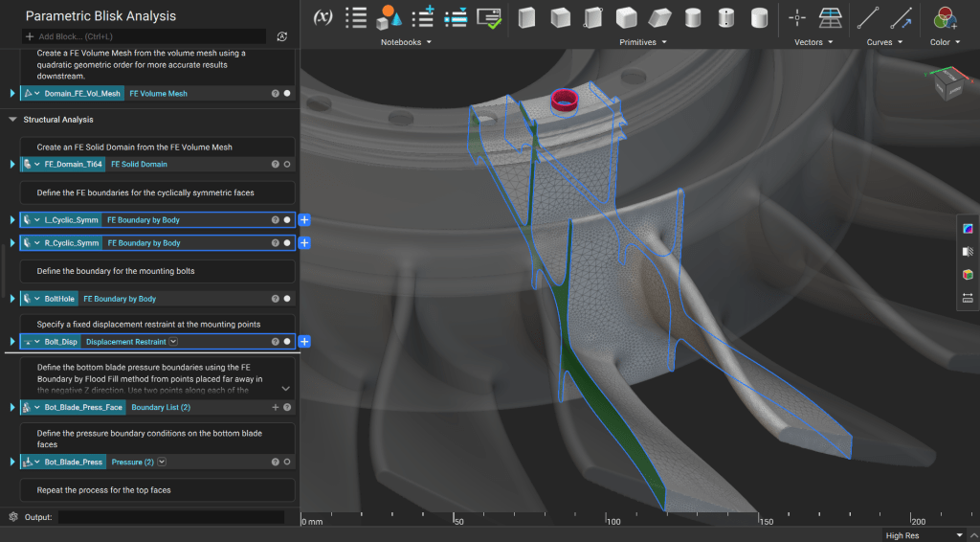Screen dimensions: 980x542
Task: Open the variables (x) tool
Action: point(323,17)
